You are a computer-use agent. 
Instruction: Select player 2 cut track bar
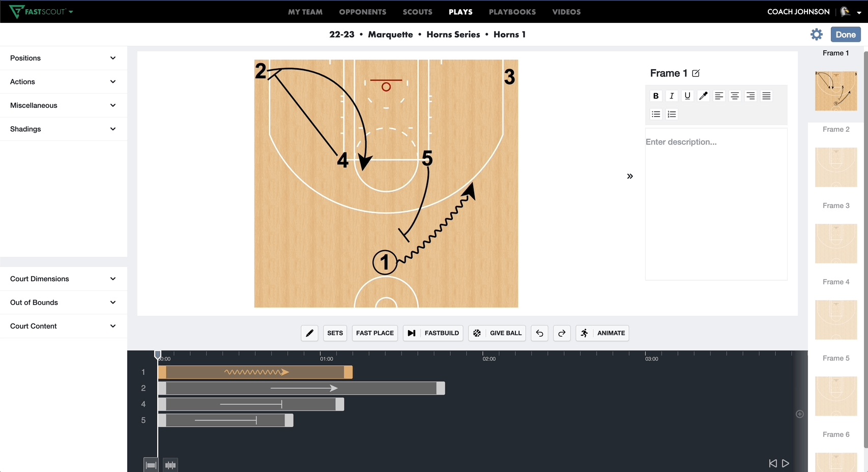(302, 388)
